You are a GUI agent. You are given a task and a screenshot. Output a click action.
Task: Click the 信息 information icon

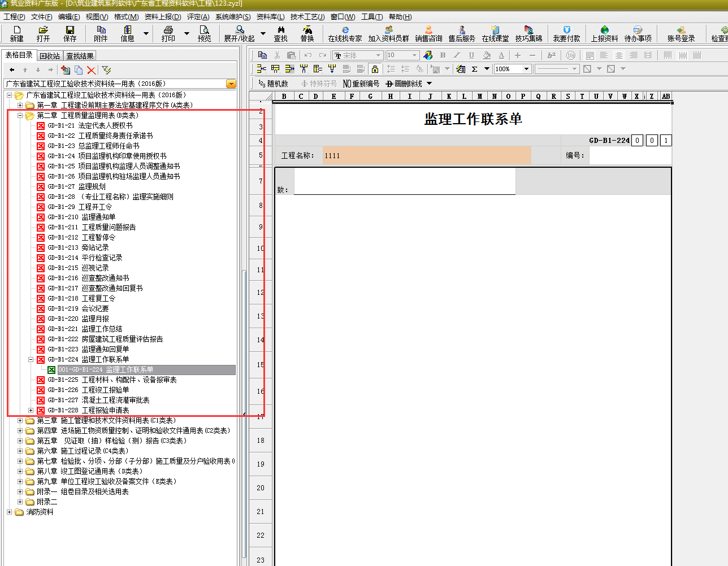click(128, 33)
